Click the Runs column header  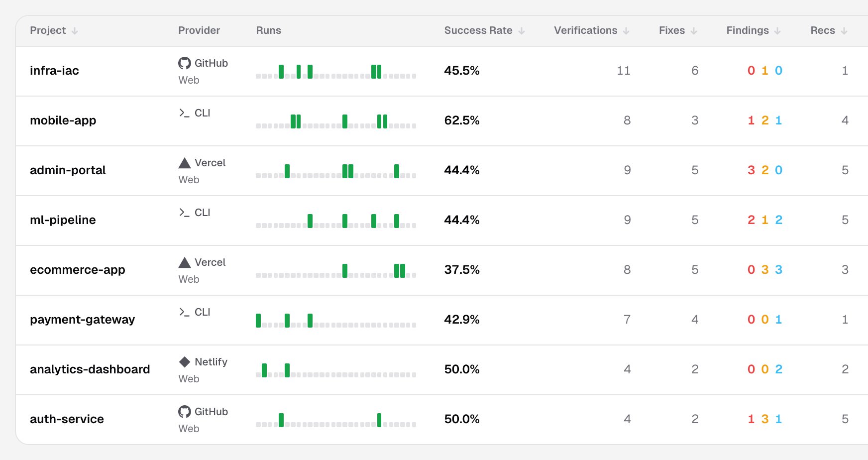tap(269, 30)
